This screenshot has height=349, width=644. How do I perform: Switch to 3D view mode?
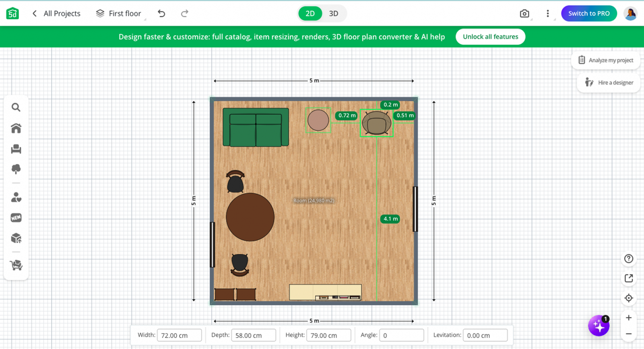tap(334, 14)
